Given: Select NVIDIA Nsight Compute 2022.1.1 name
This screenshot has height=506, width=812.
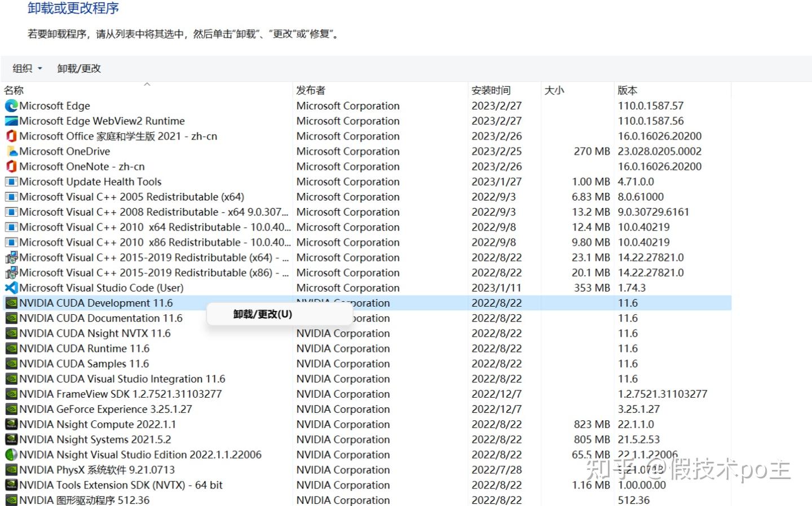Looking at the screenshot, I should (x=98, y=424).
